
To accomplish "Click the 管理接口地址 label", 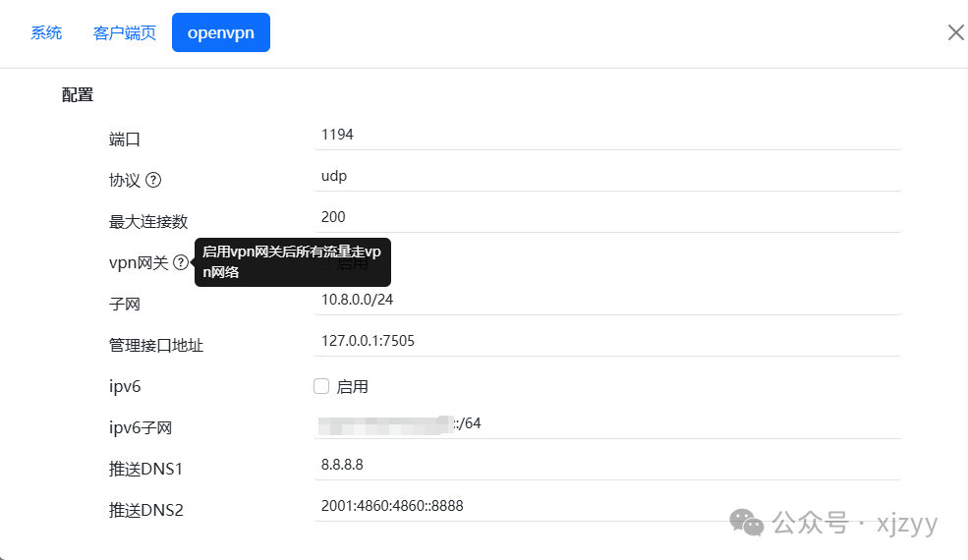I will 156,345.
